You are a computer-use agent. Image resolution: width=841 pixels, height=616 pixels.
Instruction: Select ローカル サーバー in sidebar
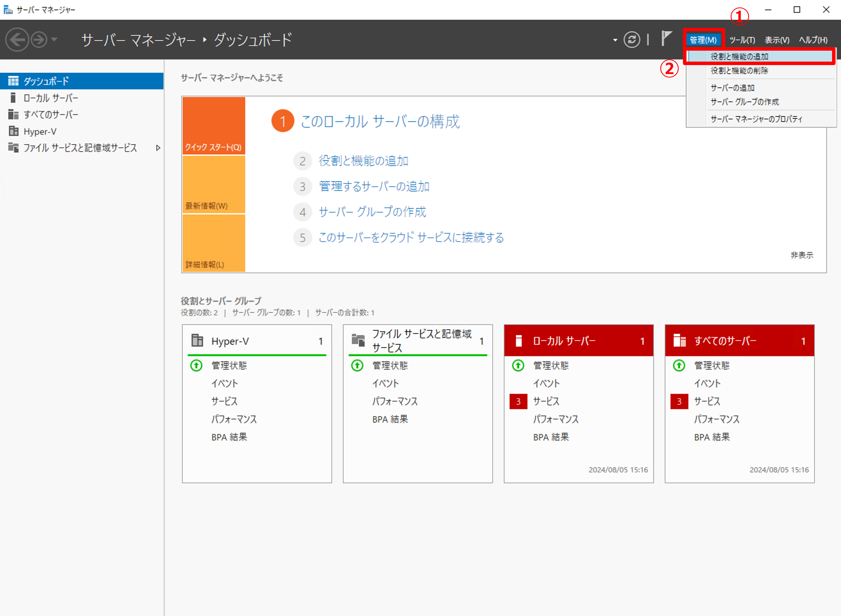click(x=82, y=98)
